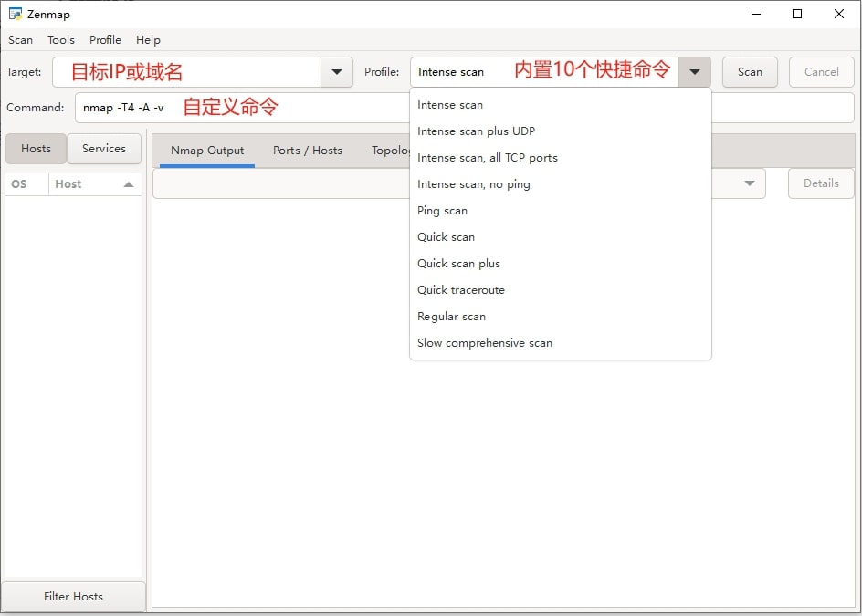
Task: Minimize the Zenmap window
Action: click(756, 15)
